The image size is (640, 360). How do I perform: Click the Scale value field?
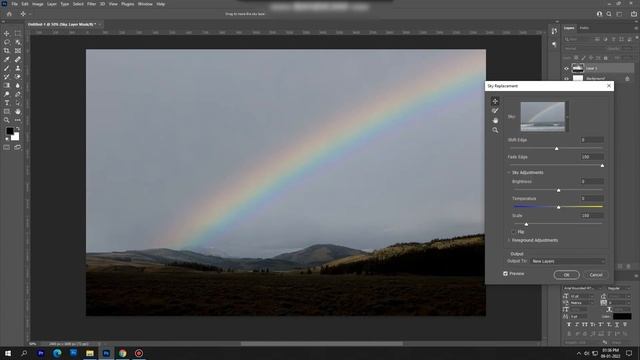click(x=591, y=216)
